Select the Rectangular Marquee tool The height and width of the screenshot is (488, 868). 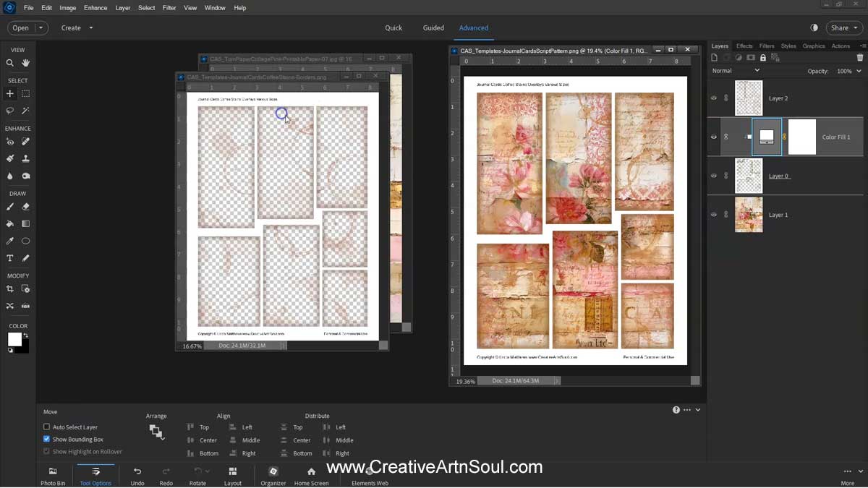click(x=25, y=93)
